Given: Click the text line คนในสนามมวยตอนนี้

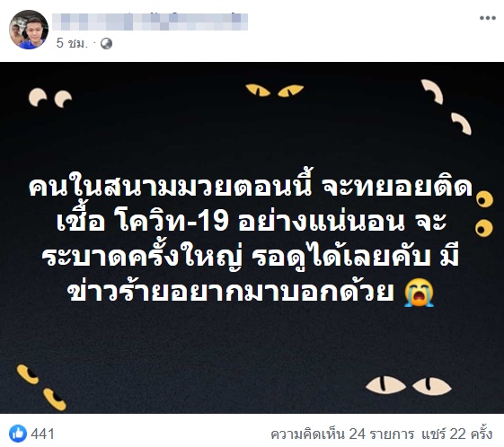Looking at the screenshot, I should tap(171, 187).
